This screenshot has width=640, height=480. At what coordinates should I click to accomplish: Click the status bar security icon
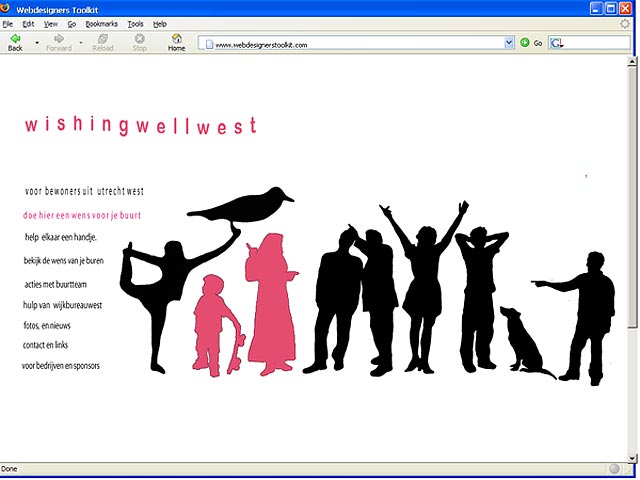[x=614, y=469]
